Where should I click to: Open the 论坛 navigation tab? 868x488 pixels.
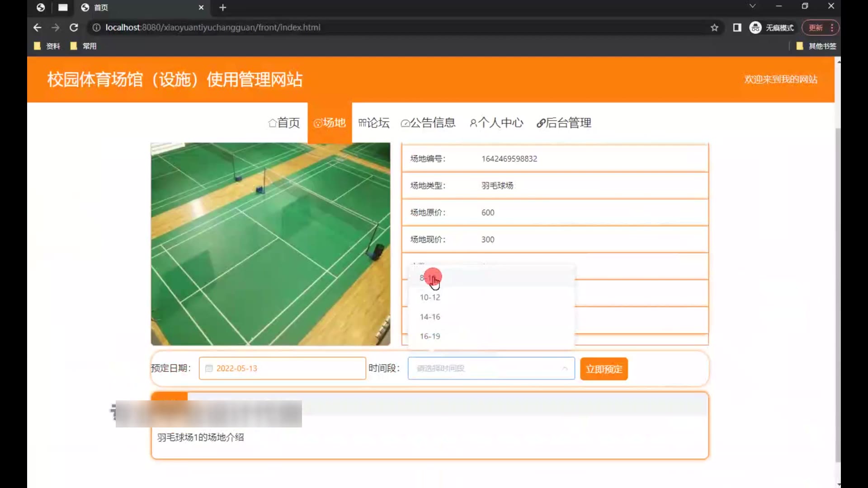click(x=373, y=123)
